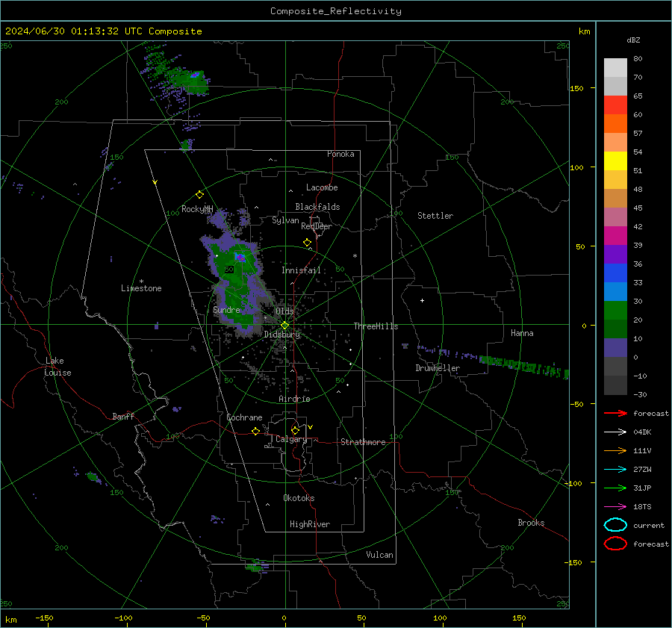Image resolution: width=672 pixels, height=628 pixels.
Task: Click the Sylvan label
Action: (285, 220)
